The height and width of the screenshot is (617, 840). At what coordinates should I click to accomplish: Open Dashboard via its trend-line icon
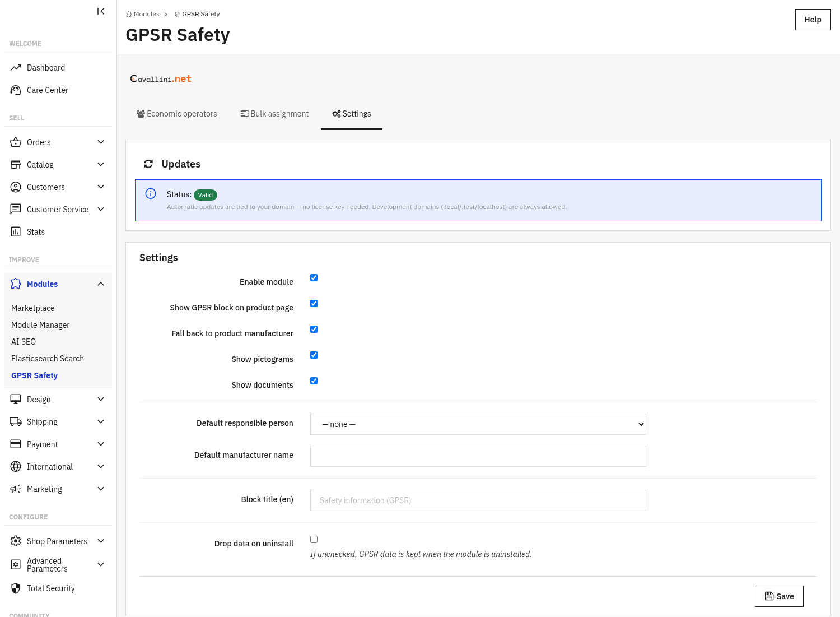[16, 68]
